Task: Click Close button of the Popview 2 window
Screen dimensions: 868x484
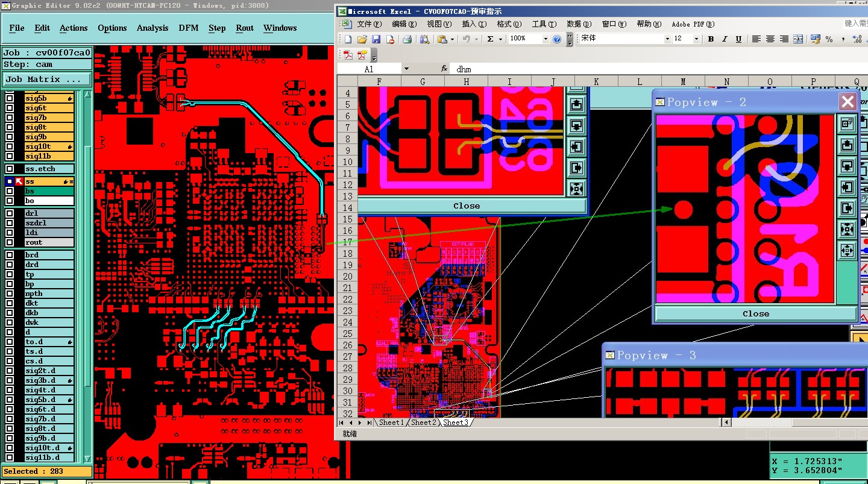Action: [x=756, y=313]
